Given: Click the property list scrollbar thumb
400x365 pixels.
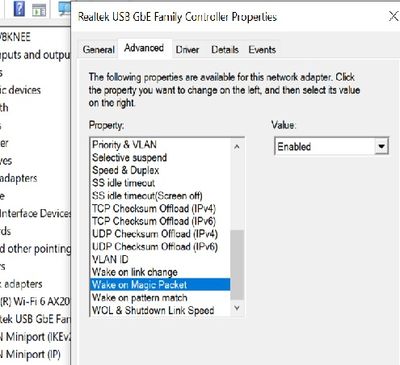Looking at the screenshot, I should point(237,265).
